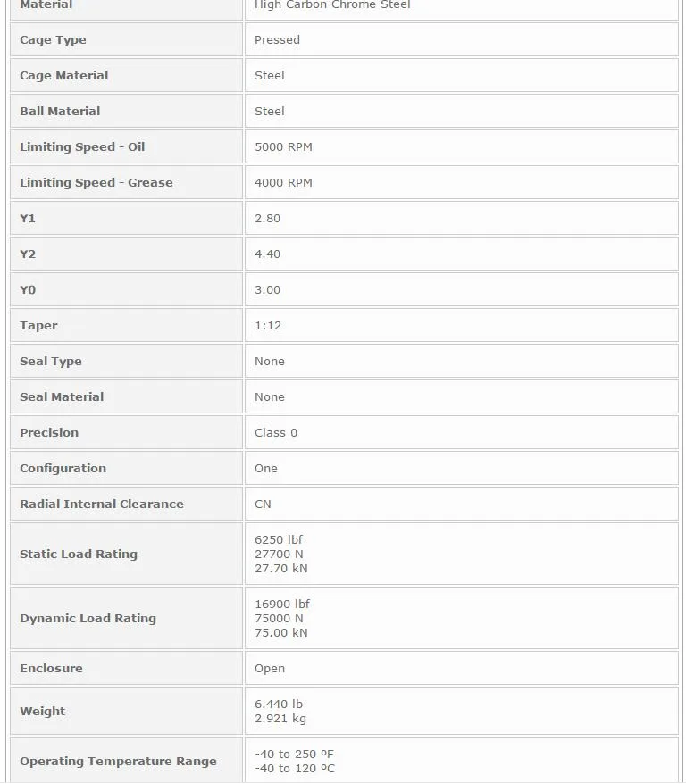Select the Y1 value 2.80
Viewport: 686px width, 784px height.
[267, 219]
